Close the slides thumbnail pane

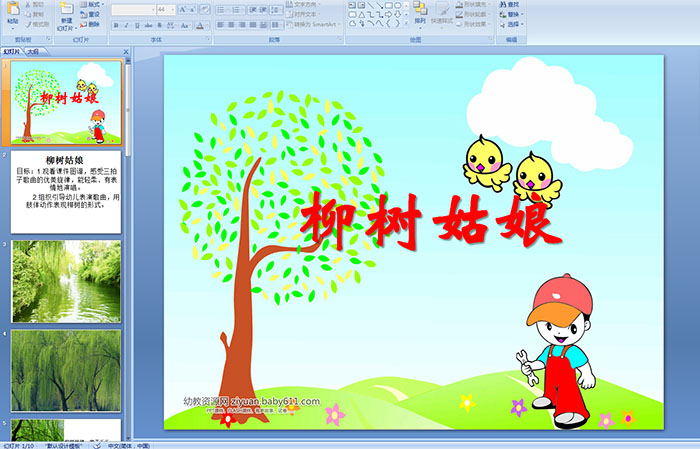tap(126, 52)
